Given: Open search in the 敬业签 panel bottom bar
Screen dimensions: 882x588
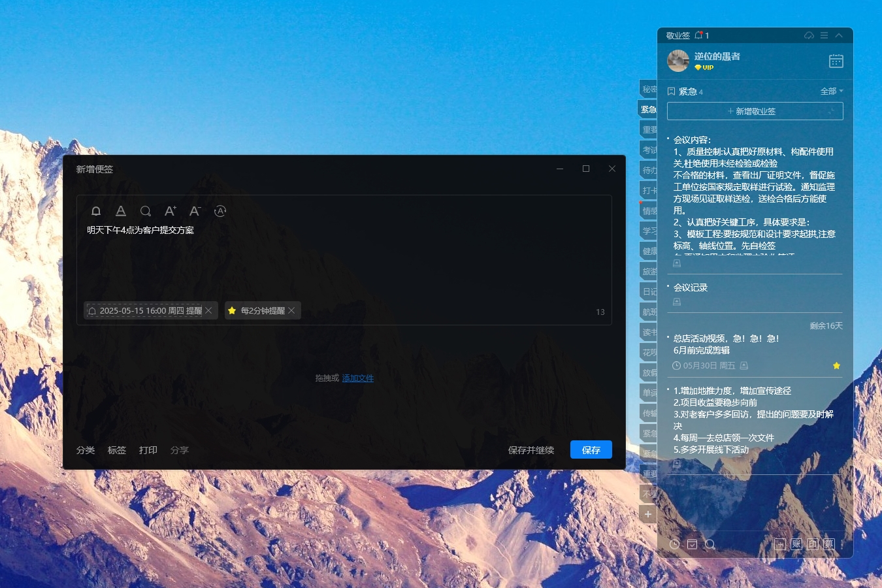Looking at the screenshot, I should [x=710, y=544].
